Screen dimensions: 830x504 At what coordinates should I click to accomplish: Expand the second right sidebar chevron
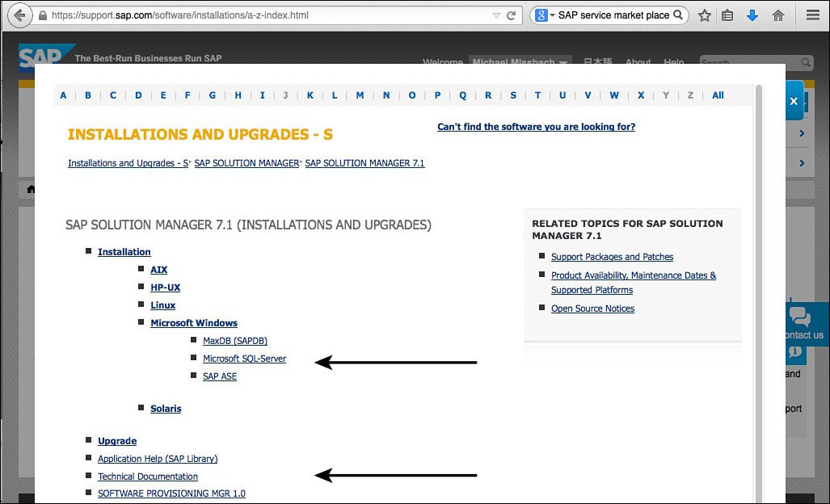click(802, 163)
